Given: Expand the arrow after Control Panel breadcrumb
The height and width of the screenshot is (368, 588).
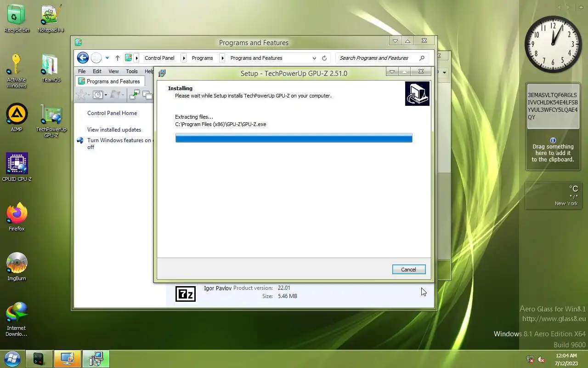Looking at the screenshot, I should click(184, 58).
